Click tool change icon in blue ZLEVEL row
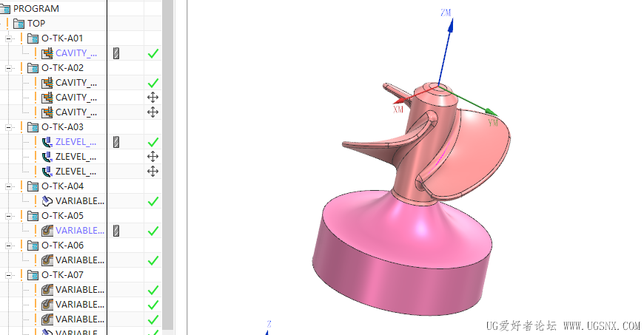The image size is (644, 335). point(116,142)
